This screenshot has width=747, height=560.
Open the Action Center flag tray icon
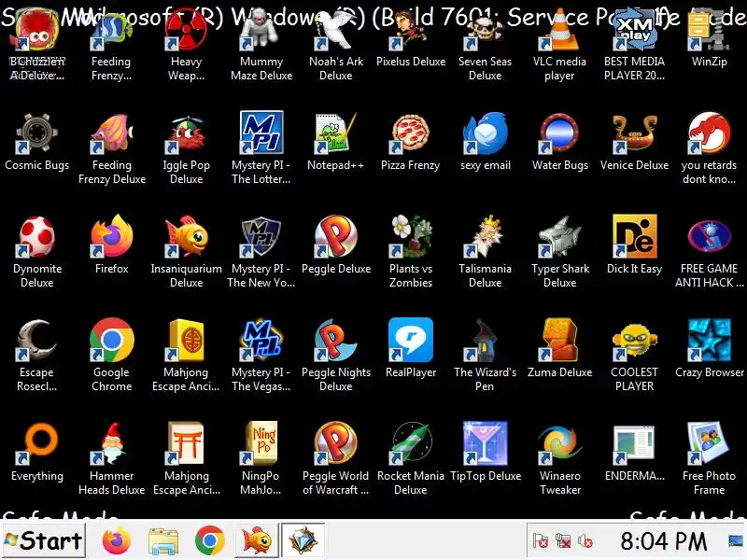coord(541,541)
